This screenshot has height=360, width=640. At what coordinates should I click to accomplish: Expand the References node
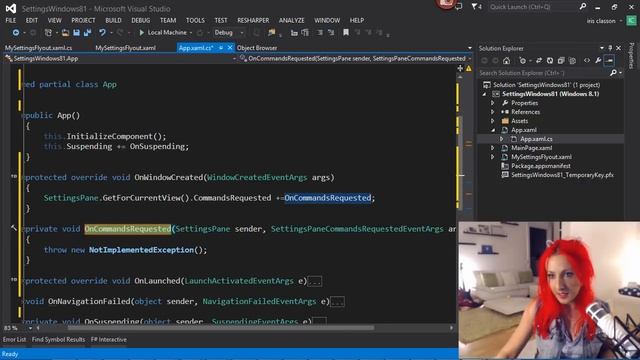pyautogui.click(x=493, y=112)
